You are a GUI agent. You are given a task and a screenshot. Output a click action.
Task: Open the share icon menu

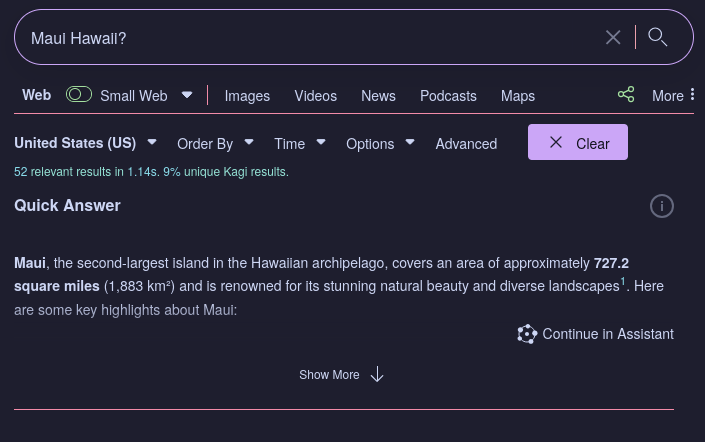tap(626, 95)
